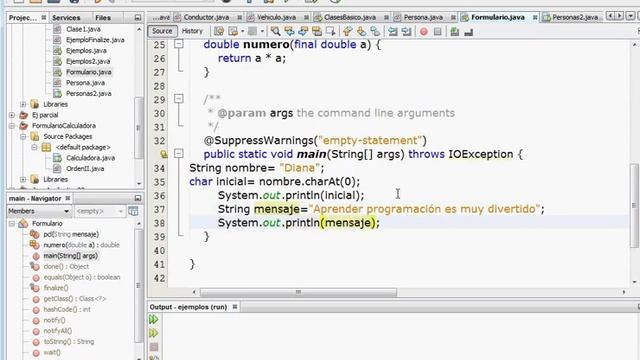Click Re-run icon in Output panel

(153, 319)
